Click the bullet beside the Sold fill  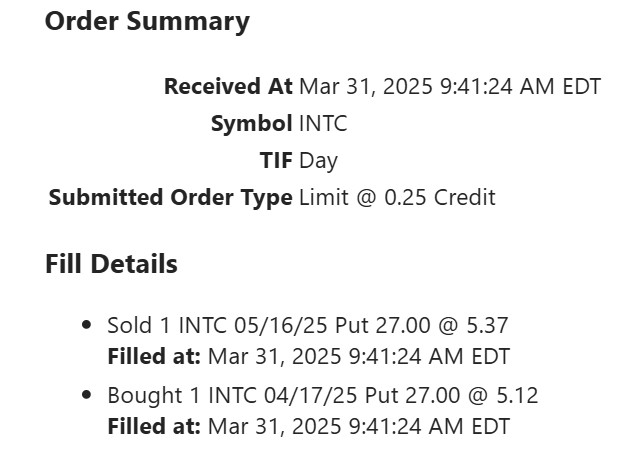(x=86, y=325)
